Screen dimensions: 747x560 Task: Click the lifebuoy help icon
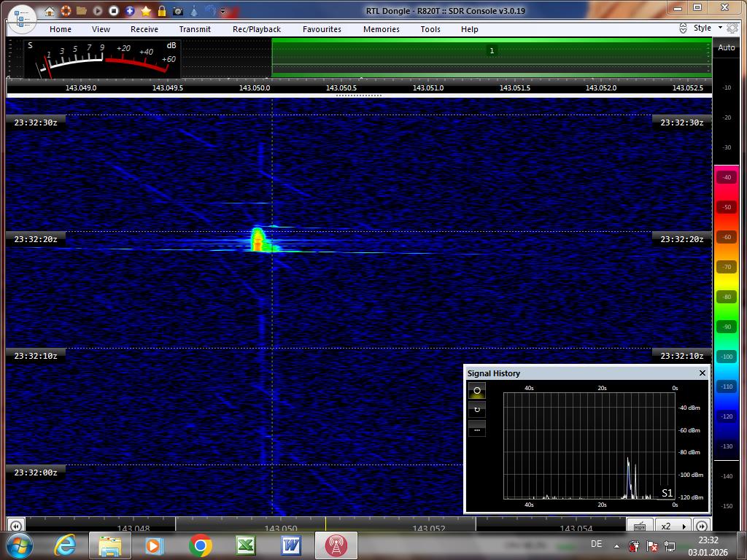66,10
